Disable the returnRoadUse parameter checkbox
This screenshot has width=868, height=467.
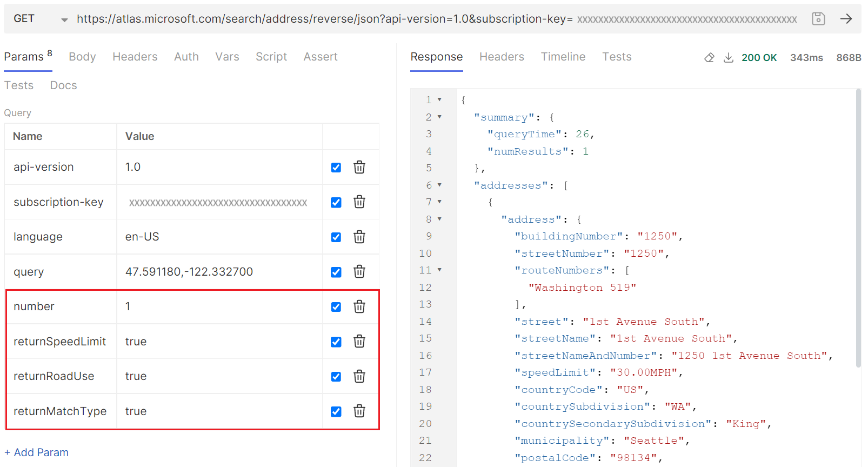[x=336, y=377]
